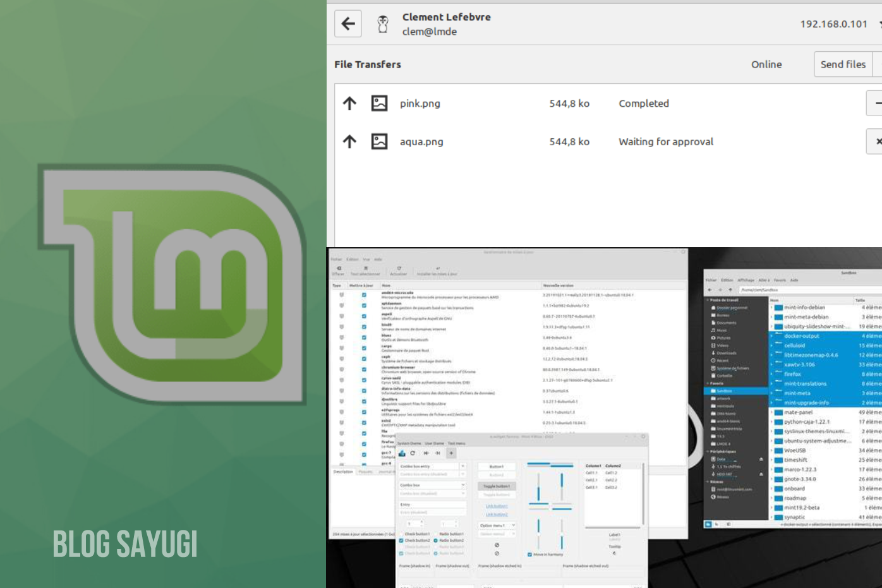Uncheck the bluez update checkbox
Screen dimensions: 882x588
(x=364, y=337)
